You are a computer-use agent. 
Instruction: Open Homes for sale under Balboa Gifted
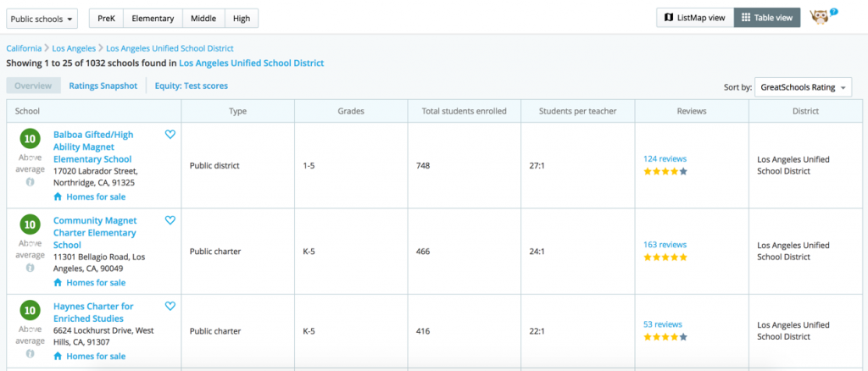(x=96, y=197)
